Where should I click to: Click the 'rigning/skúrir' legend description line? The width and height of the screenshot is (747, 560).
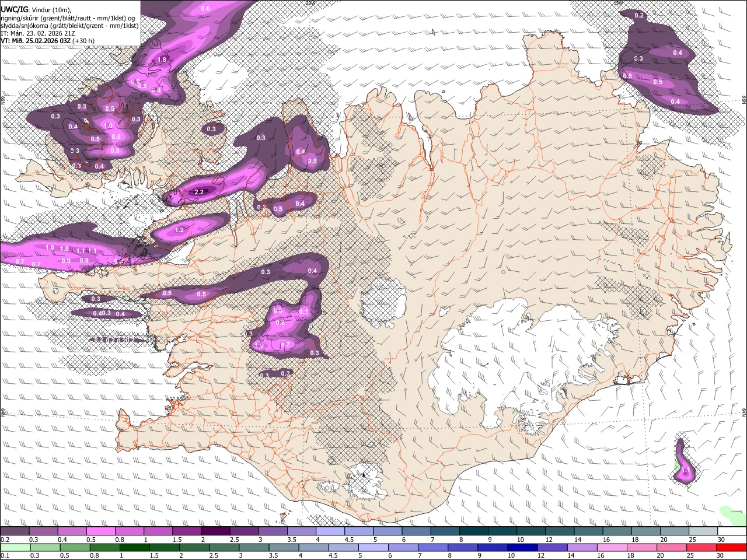coord(68,18)
